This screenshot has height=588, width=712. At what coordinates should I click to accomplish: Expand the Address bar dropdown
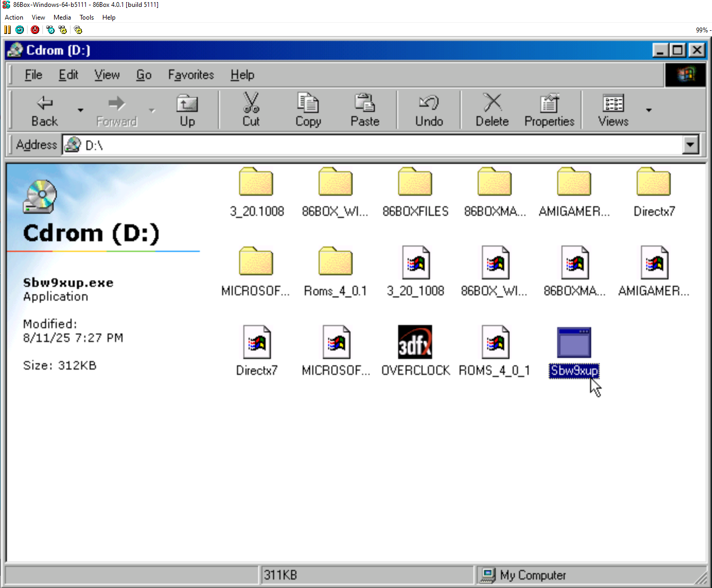pos(690,144)
